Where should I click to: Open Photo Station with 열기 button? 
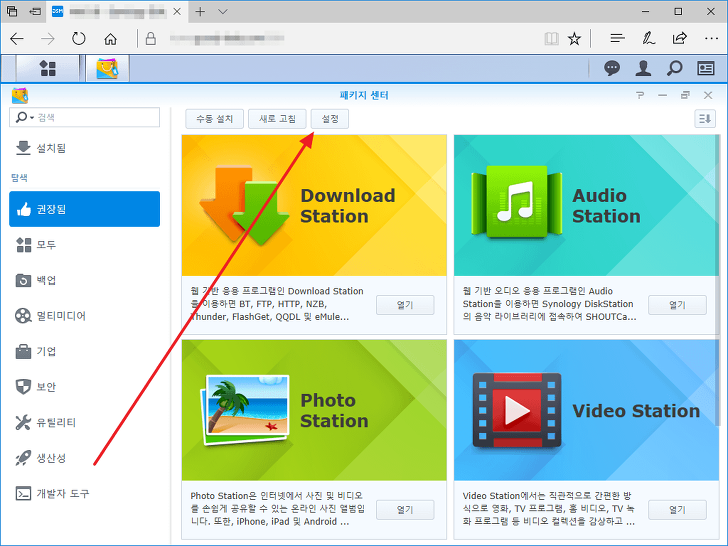[x=405, y=510]
